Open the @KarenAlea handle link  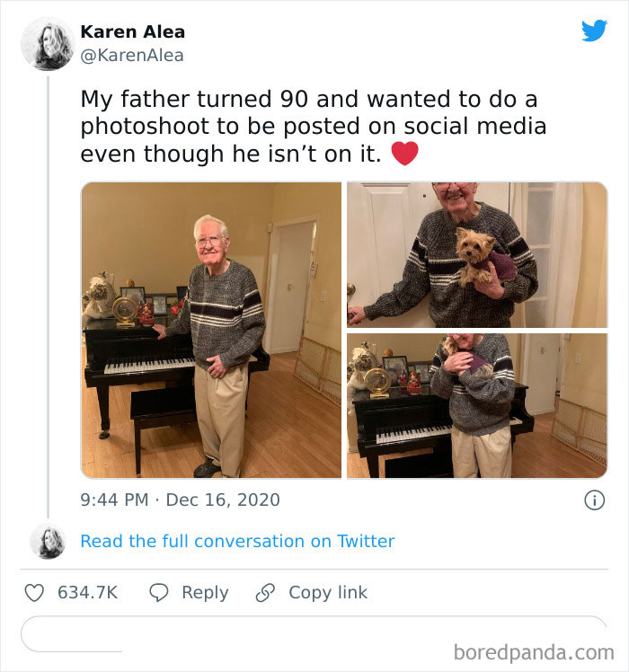131,56
